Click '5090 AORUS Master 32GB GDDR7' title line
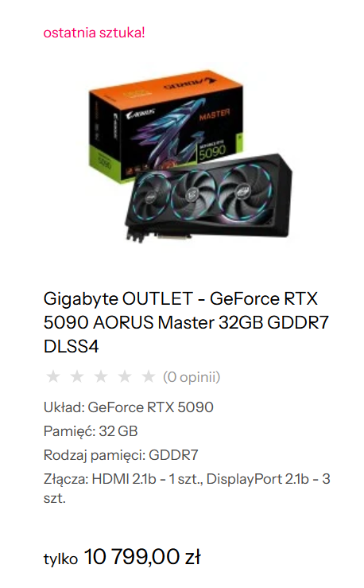 pos(186,322)
